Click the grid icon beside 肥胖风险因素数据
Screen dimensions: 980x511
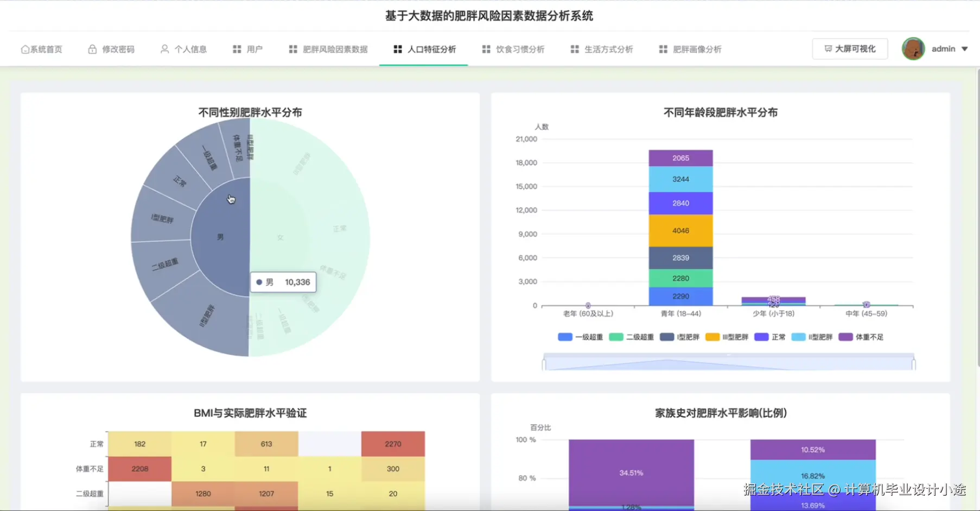point(293,49)
